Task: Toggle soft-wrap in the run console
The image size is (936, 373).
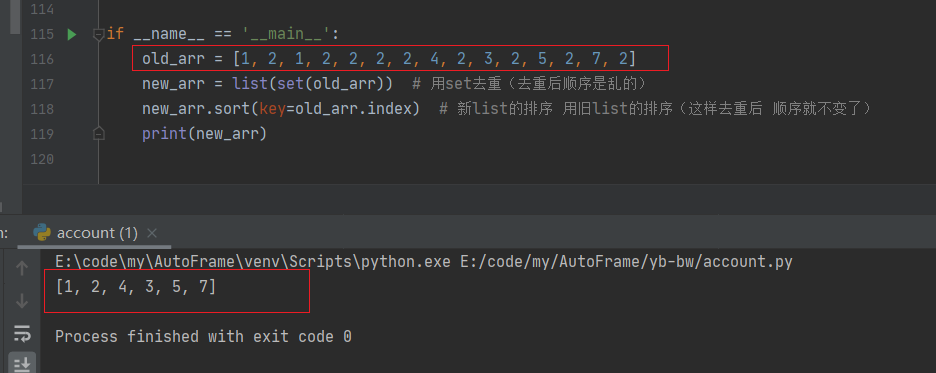Action: pyautogui.click(x=22, y=333)
